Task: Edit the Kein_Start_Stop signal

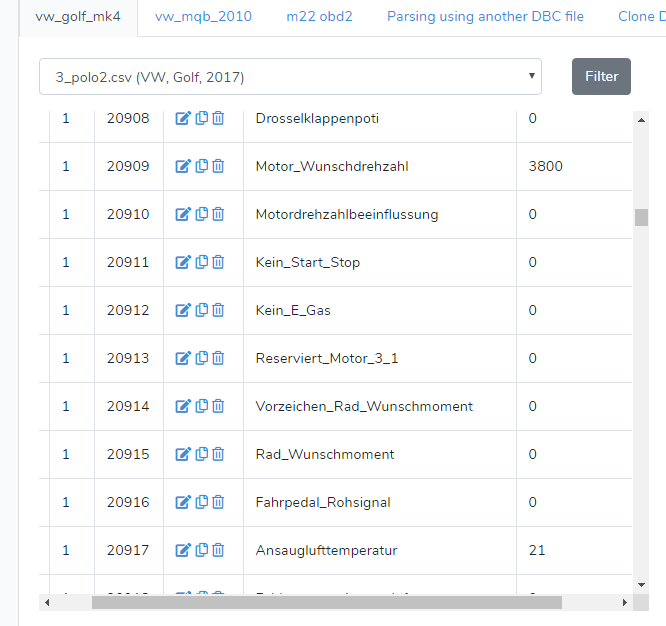Action: (x=183, y=262)
